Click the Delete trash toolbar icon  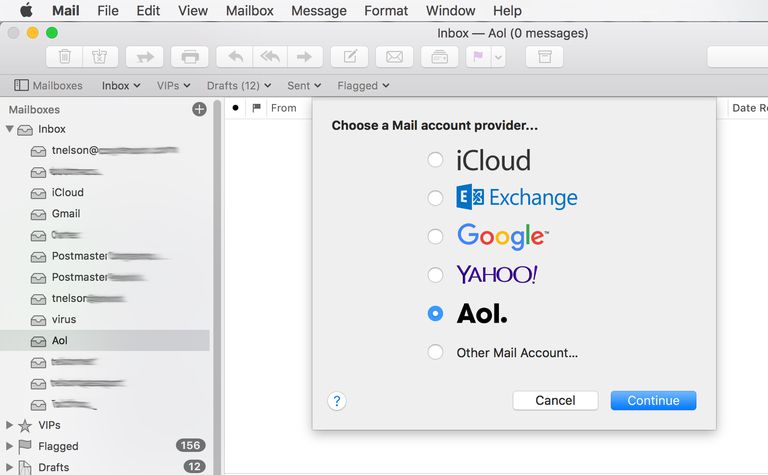point(65,57)
